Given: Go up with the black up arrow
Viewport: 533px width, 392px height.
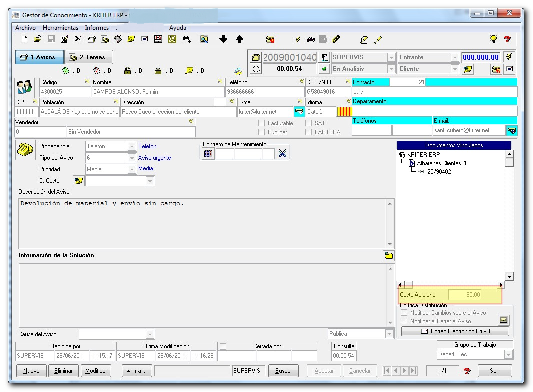Looking at the screenshot, I should click(x=240, y=39).
